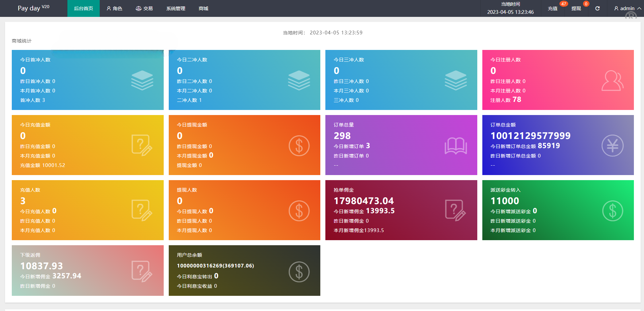Click the book icon on 订单总量 card
Viewport: 644px width, 311px height.
tap(455, 146)
